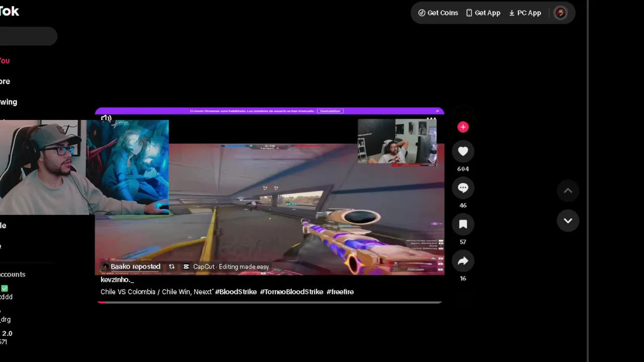This screenshot has height=362, width=644.
Task: Open the profile avatar menu
Action: (x=560, y=13)
